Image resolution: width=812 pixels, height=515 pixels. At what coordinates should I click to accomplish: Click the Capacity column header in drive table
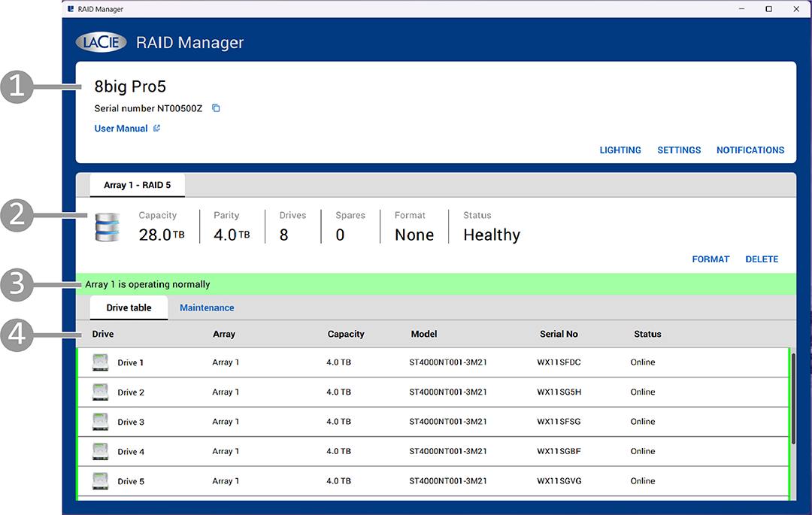tap(346, 335)
